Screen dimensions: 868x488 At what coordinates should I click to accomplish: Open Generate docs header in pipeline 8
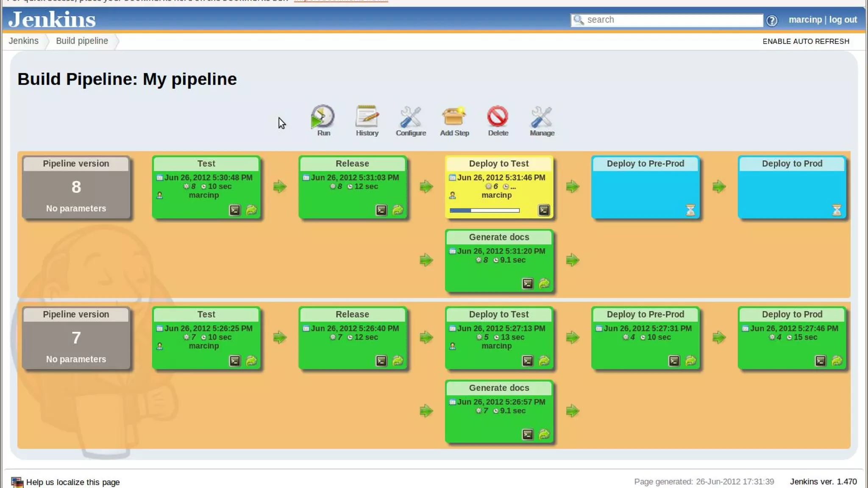[x=499, y=237]
